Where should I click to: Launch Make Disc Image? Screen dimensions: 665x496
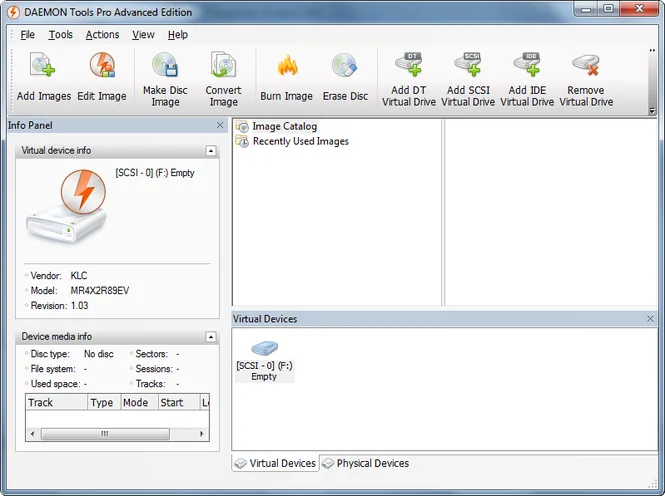[165, 79]
